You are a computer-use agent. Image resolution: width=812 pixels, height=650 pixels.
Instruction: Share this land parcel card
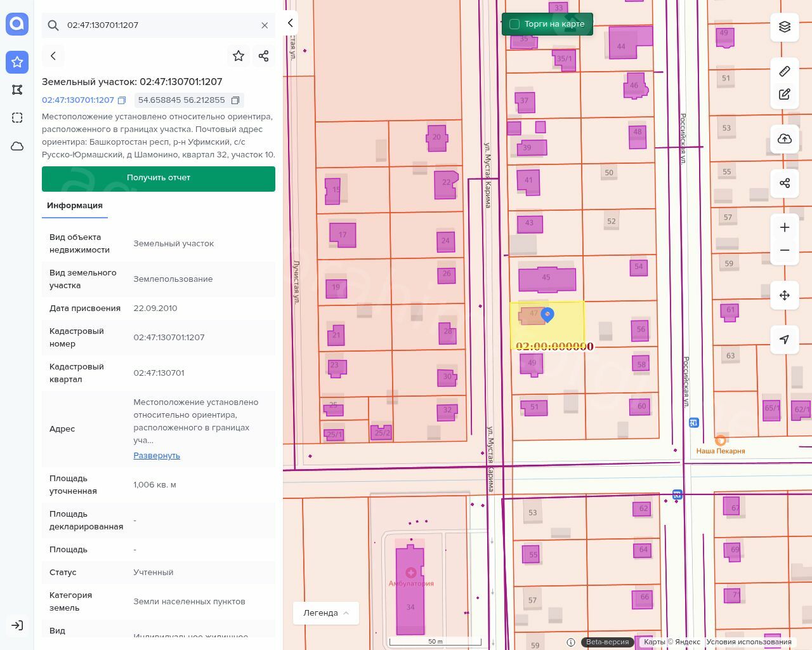[x=264, y=56]
